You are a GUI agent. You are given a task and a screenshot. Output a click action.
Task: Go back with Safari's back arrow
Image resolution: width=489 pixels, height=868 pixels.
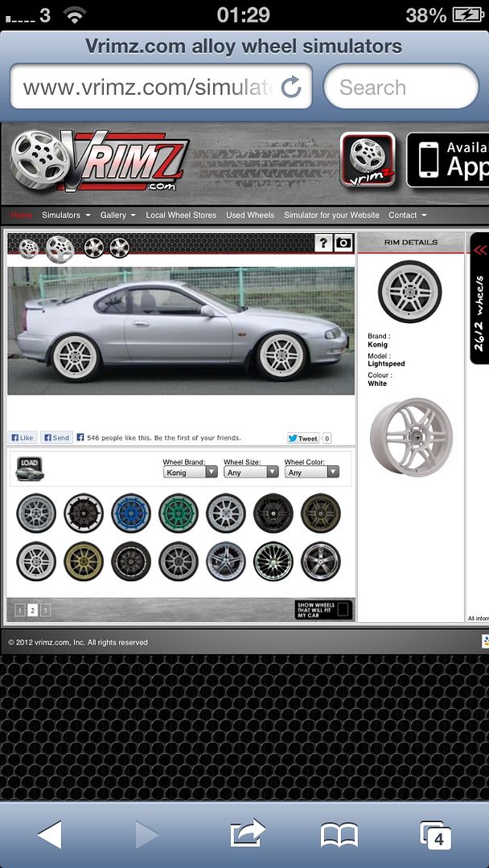tap(49, 834)
